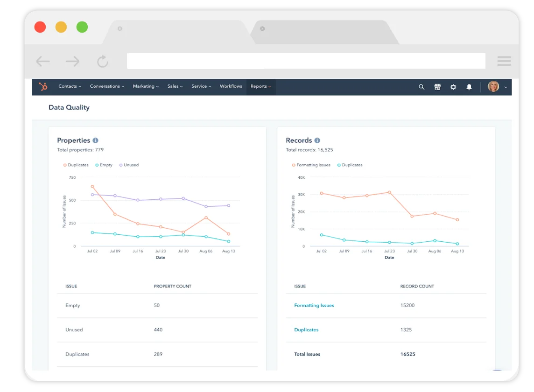Viewport: 534px width, 392px height.
Task: Open the account dropdown chevron beside avatar
Action: (506, 87)
